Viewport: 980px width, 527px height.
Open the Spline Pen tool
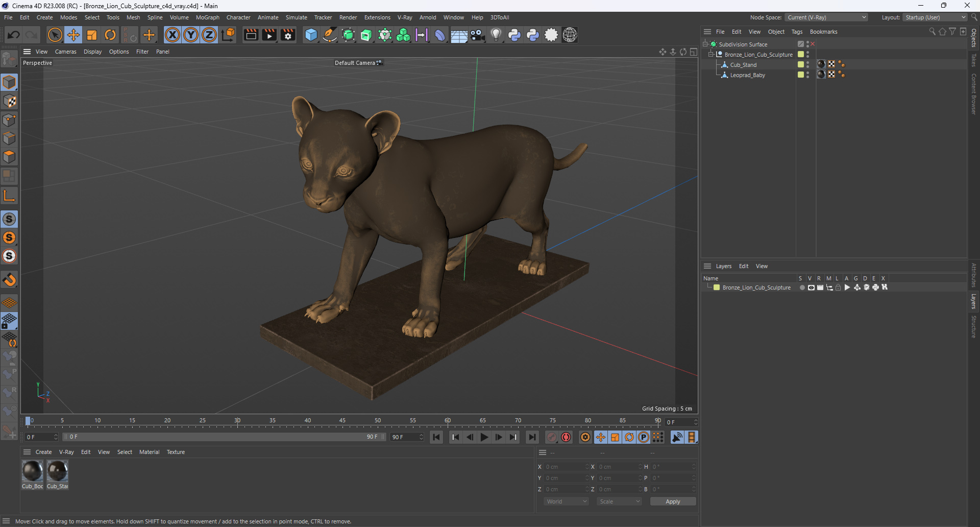coord(330,35)
